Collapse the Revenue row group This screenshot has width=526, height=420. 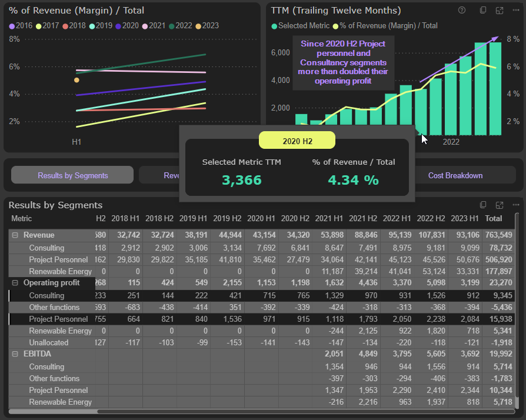coord(15,235)
